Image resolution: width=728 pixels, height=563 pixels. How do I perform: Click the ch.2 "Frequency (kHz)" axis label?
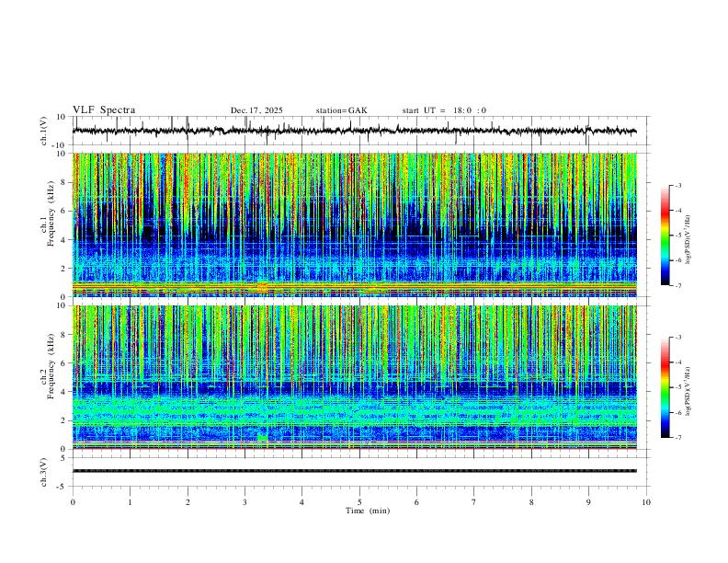point(51,366)
